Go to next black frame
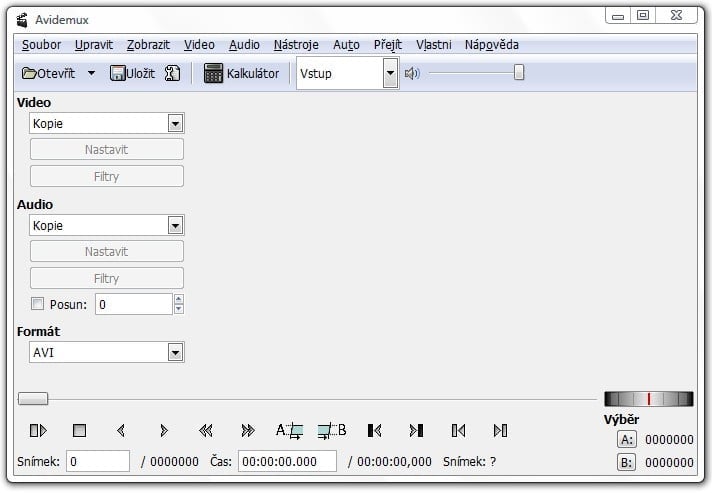 pyautogui.click(x=416, y=430)
